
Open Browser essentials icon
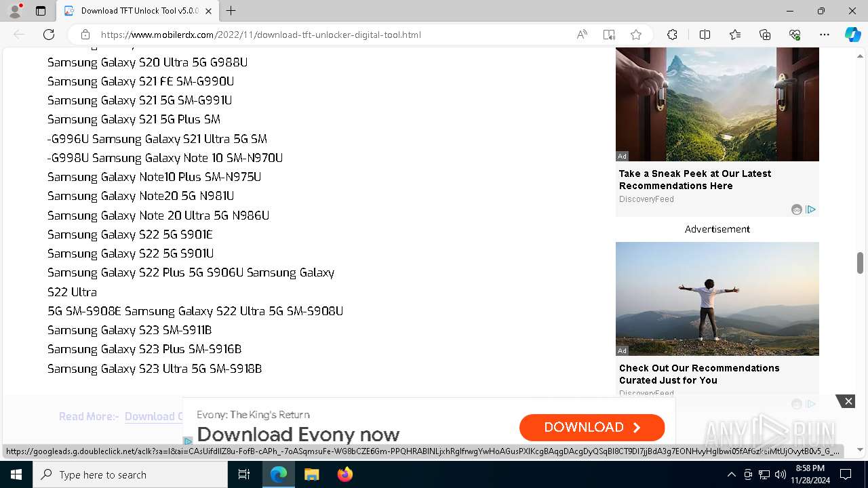[x=795, y=35]
